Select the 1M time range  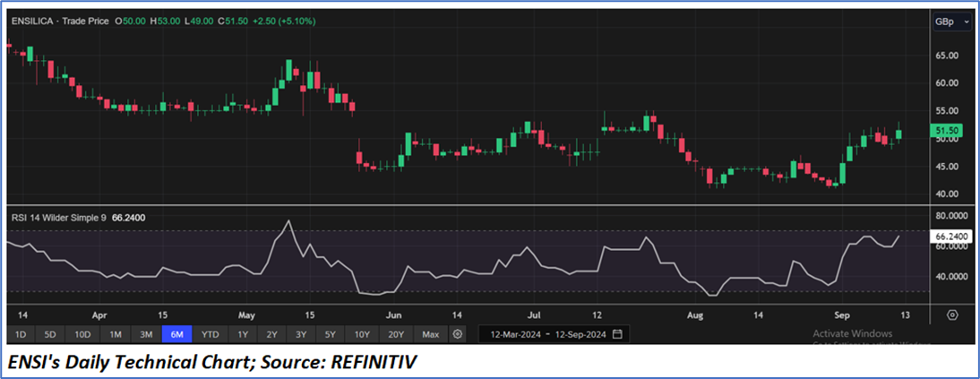pos(115,334)
